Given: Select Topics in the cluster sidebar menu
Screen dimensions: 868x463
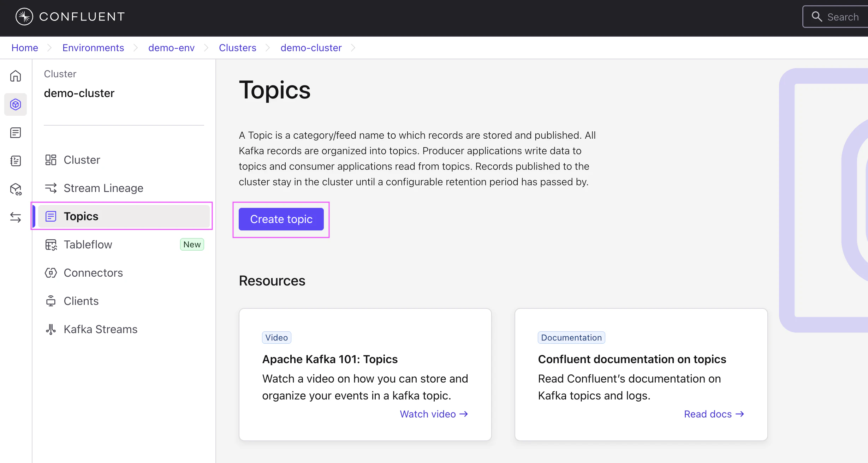Looking at the screenshot, I should pyautogui.click(x=124, y=216).
